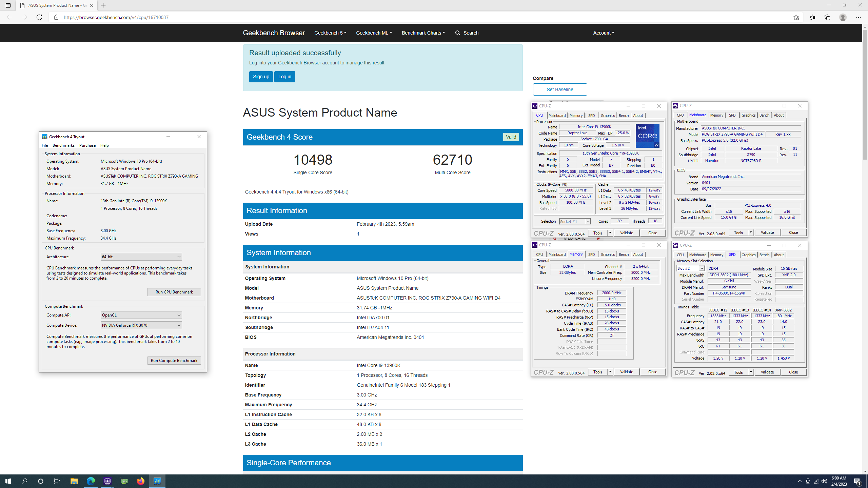Viewport: 868px width, 488px height.
Task: Click the Valid badge on the score header
Action: tap(511, 137)
